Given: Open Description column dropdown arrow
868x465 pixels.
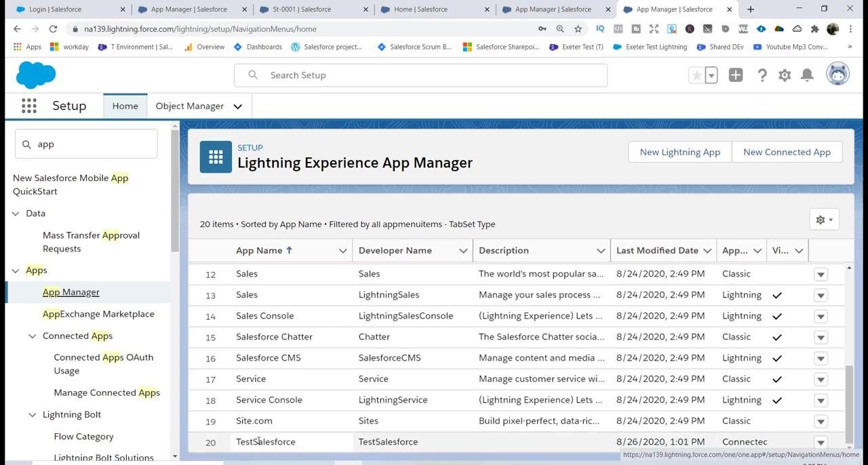Looking at the screenshot, I should (601, 251).
